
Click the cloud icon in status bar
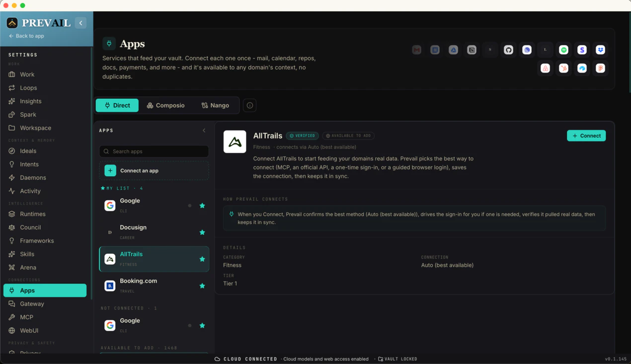pos(217,359)
